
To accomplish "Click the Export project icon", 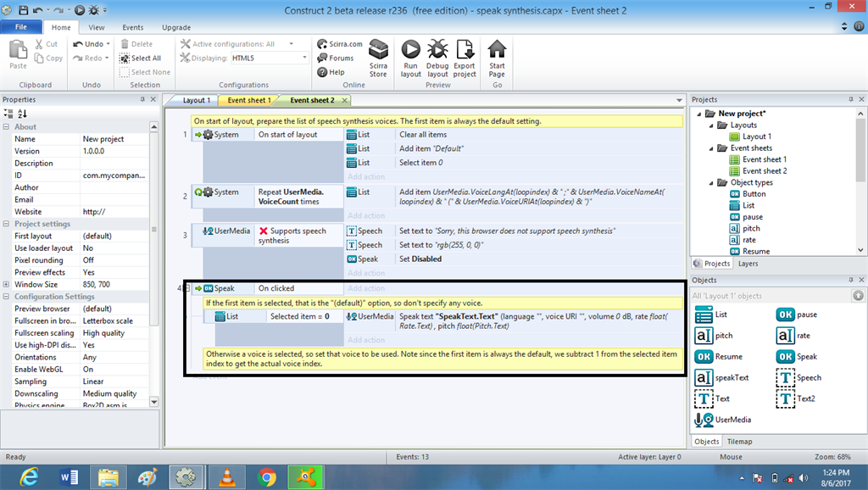I will pos(465,49).
